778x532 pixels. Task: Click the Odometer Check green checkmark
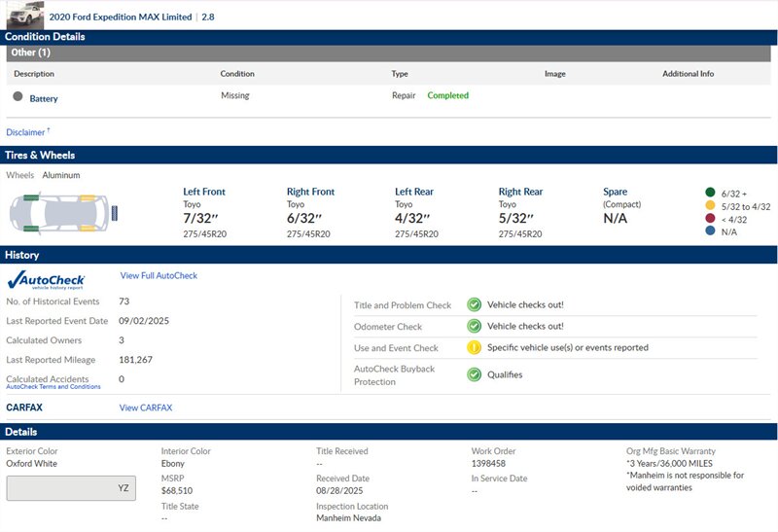point(474,327)
